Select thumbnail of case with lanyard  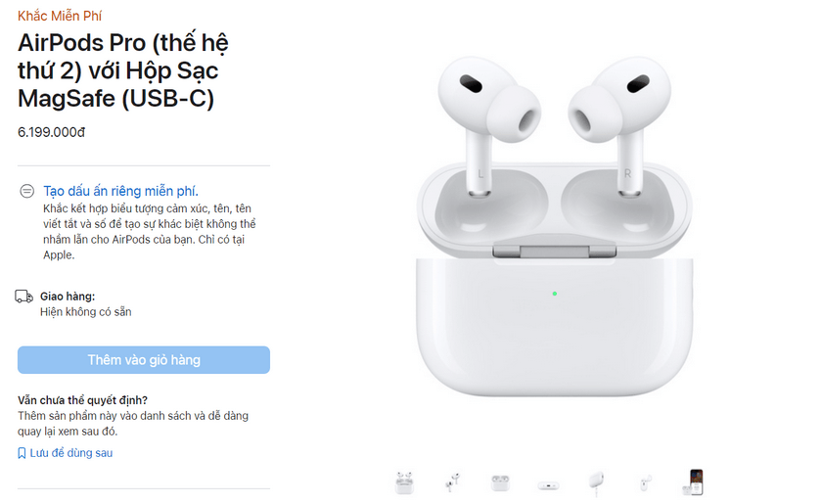click(596, 483)
